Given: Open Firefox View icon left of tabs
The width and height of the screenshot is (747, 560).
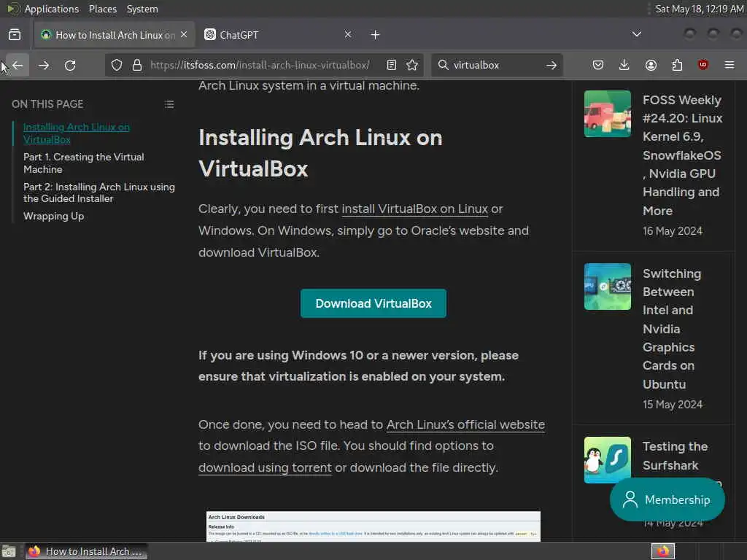Looking at the screenshot, I should click(x=15, y=35).
